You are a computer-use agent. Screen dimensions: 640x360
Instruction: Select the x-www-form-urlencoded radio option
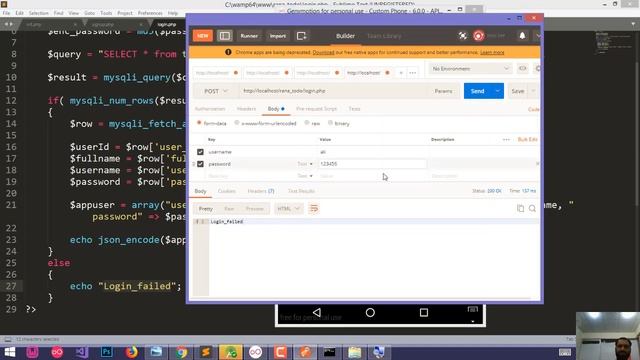pos(237,123)
